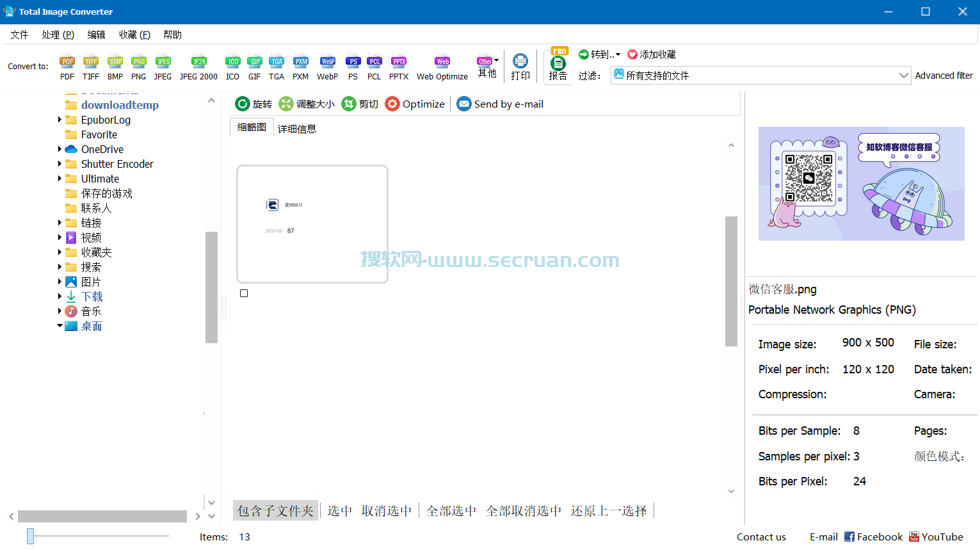The image size is (980, 550).
Task: Click the preview image of 微信客服.png
Action: click(x=862, y=184)
